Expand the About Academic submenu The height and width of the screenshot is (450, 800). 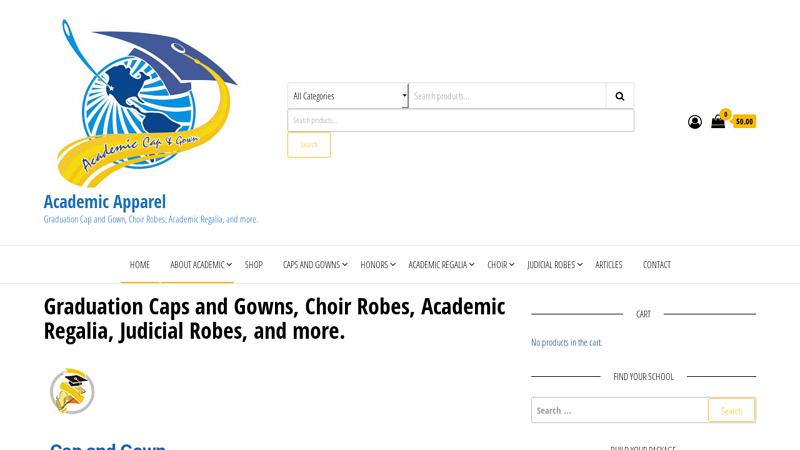click(229, 265)
